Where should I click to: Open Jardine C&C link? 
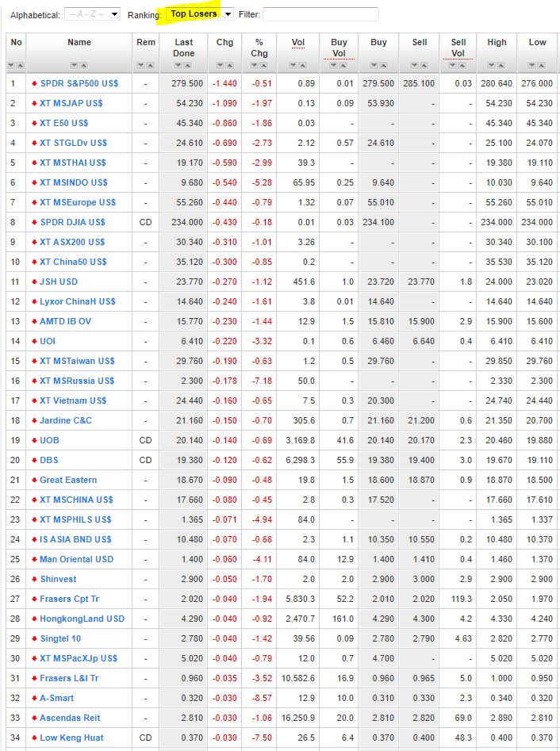(x=66, y=420)
